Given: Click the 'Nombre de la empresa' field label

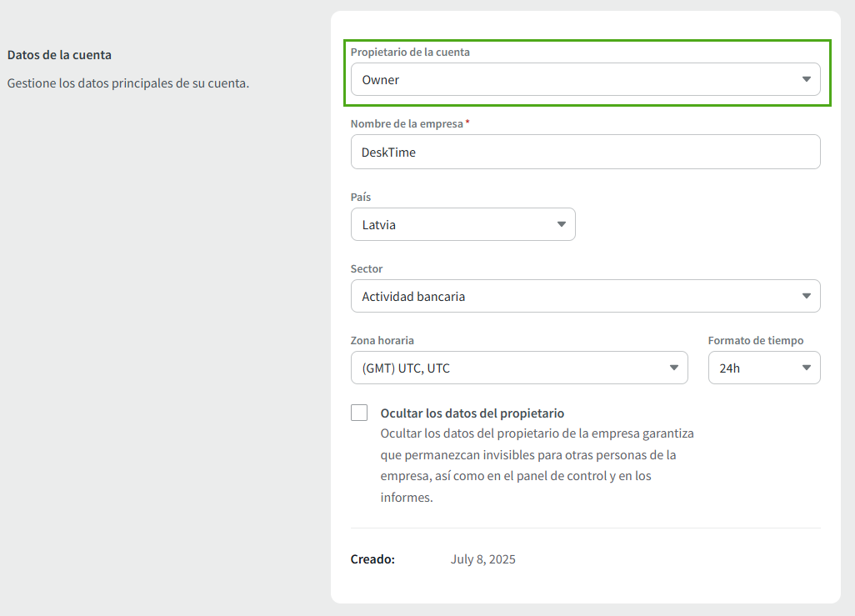Looking at the screenshot, I should tap(407, 124).
